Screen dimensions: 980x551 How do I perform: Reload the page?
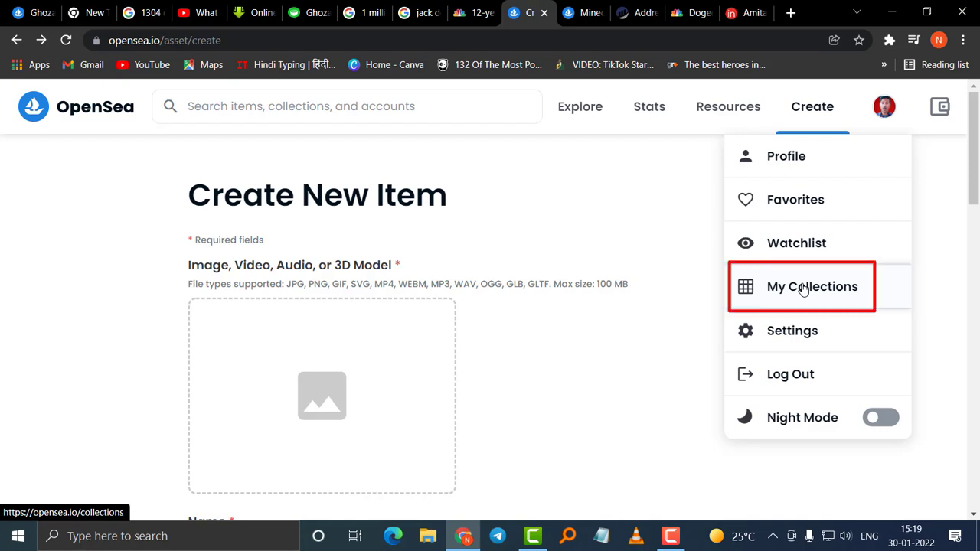(66, 40)
